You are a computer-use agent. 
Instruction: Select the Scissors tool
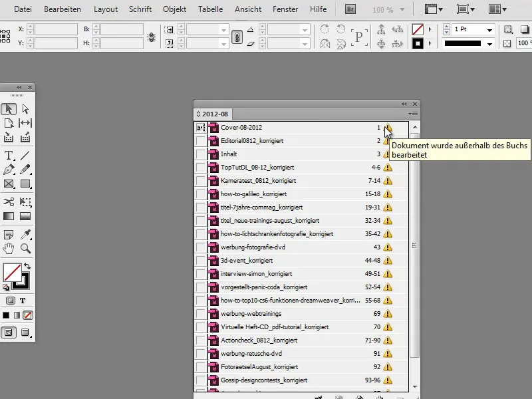coord(9,202)
